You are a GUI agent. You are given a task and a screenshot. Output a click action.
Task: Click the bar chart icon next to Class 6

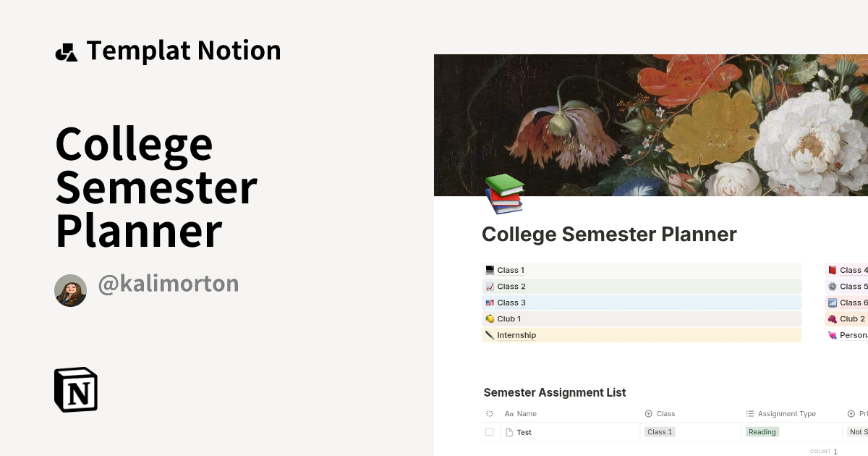[x=833, y=303]
